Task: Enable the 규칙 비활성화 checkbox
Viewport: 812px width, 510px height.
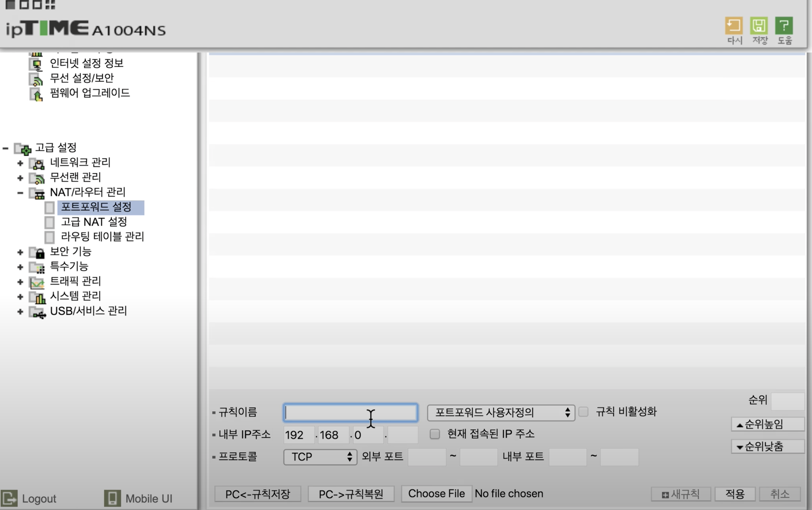Action: 583,411
